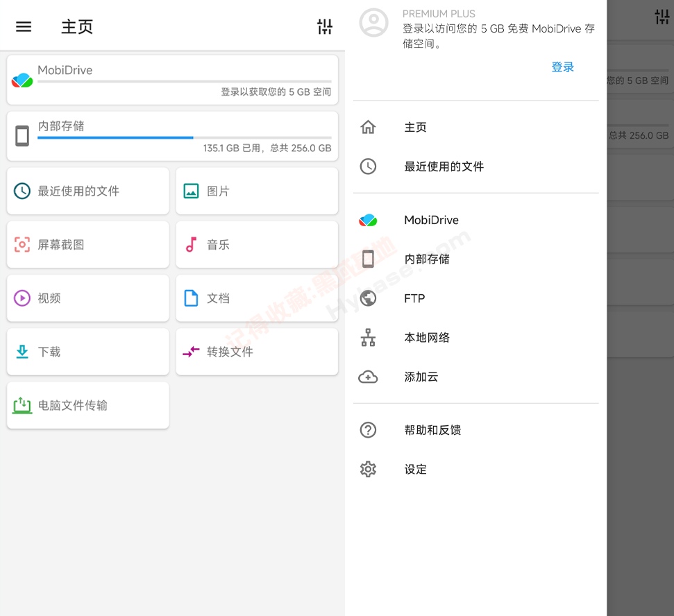Select 最近使用的文件 in the drawer
The width and height of the screenshot is (674, 616).
tap(476, 166)
